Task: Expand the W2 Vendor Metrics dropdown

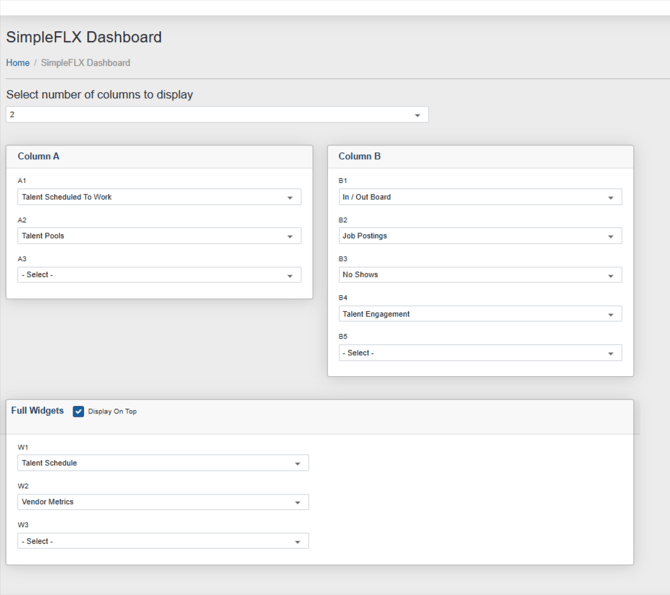Action: click(163, 502)
